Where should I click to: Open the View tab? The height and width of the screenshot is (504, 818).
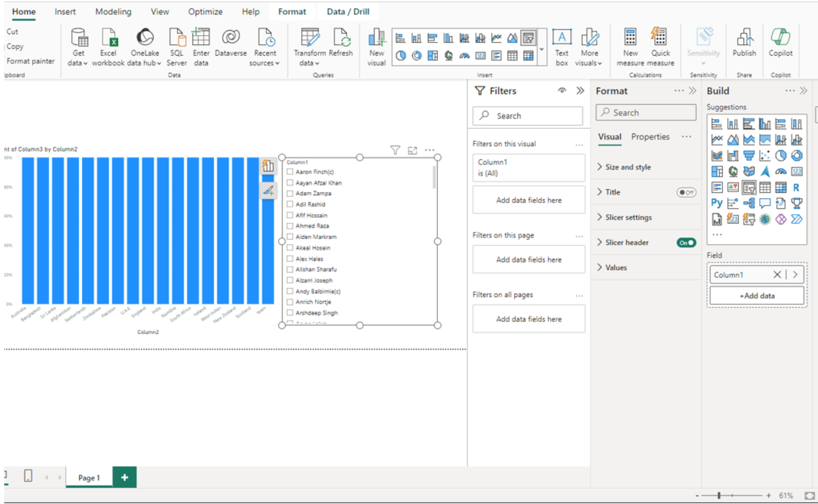tap(160, 11)
